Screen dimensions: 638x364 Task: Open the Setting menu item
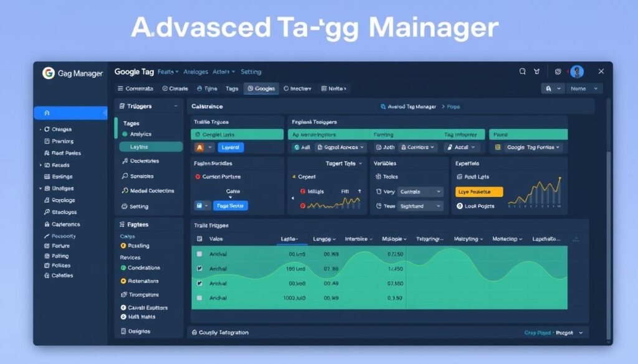point(251,72)
